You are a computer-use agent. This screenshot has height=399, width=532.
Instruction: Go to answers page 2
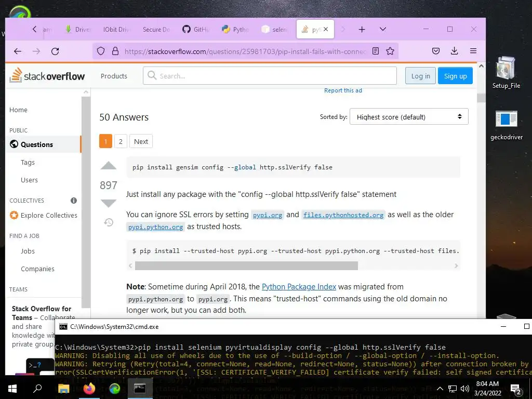tap(121, 141)
